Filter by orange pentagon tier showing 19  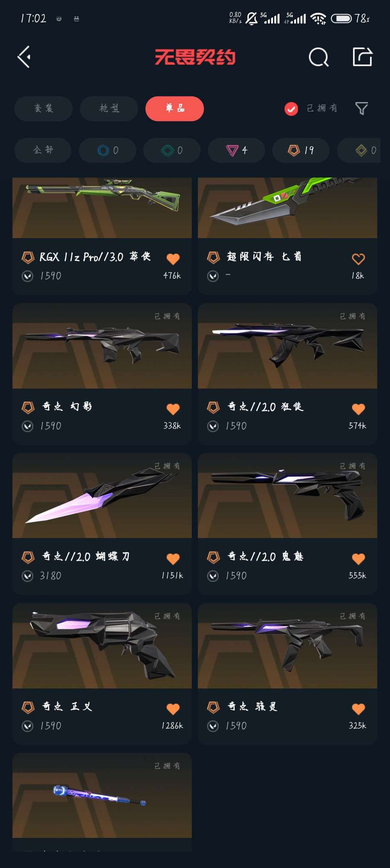[301, 150]
